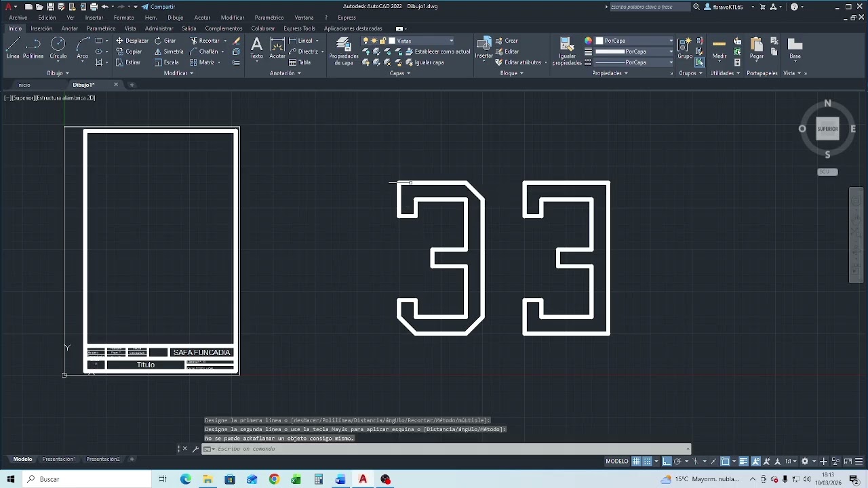Screen dimensions: 868x488
Task: Click the white layer color swatch
Action: coord(392,41)
